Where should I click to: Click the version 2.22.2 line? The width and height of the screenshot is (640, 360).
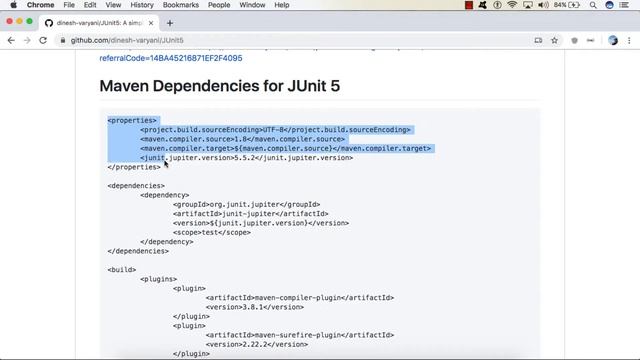[x=257, y=344]
